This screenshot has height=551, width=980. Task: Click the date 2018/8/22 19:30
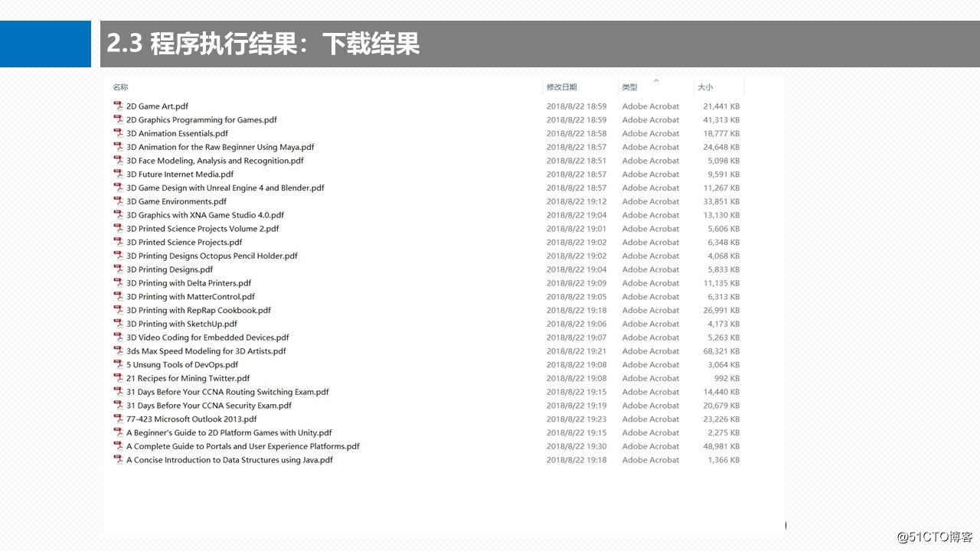coord(577,446)
